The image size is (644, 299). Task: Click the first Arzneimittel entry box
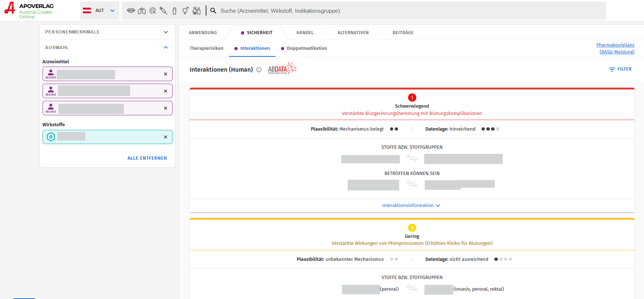[108, 74]
